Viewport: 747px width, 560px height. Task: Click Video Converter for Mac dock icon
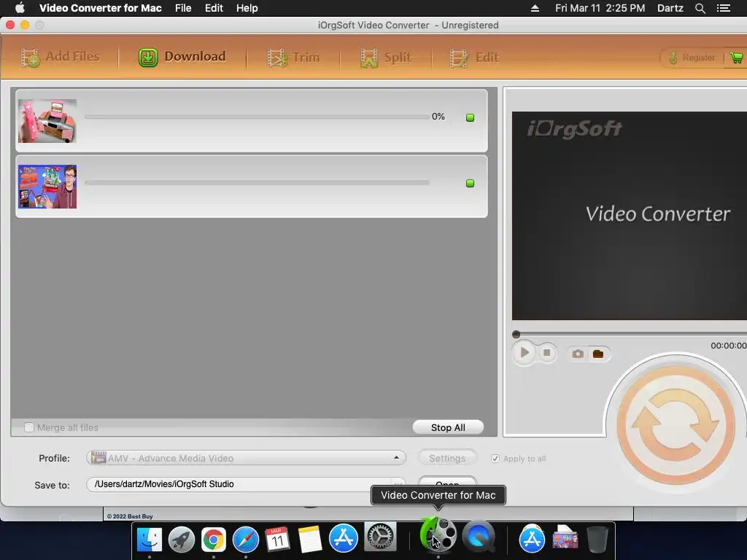coord(438,534)
